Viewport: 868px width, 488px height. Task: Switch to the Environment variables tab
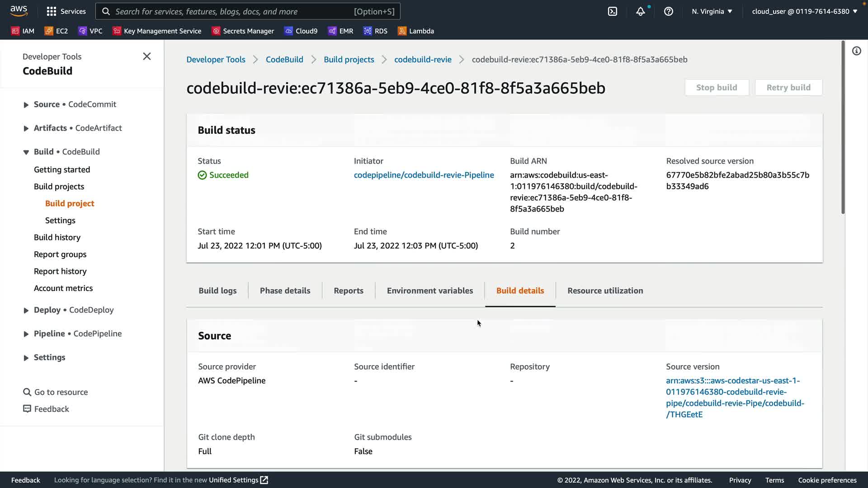[x=429, y=291]
